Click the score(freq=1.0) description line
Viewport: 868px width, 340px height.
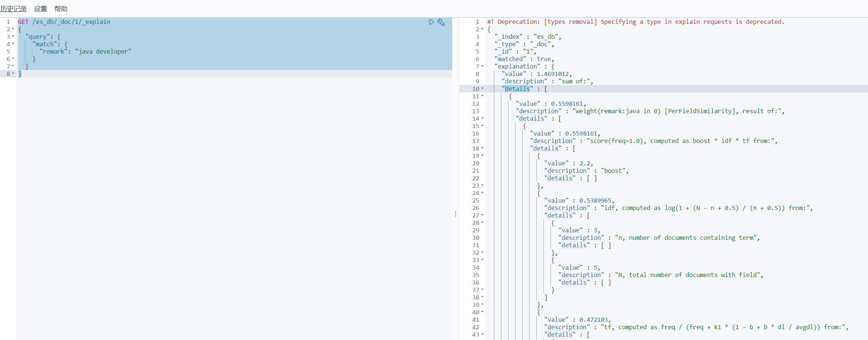(x=680, y=141)
